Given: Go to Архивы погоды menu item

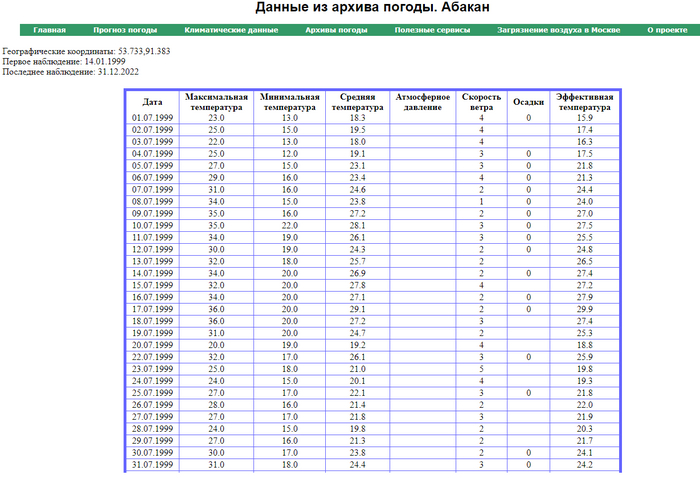Looking at the screenshot, I should 336,30.
